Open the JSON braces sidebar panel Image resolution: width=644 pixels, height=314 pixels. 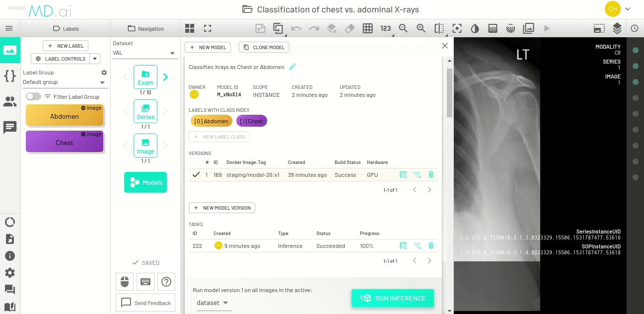(x=9, y=76)
